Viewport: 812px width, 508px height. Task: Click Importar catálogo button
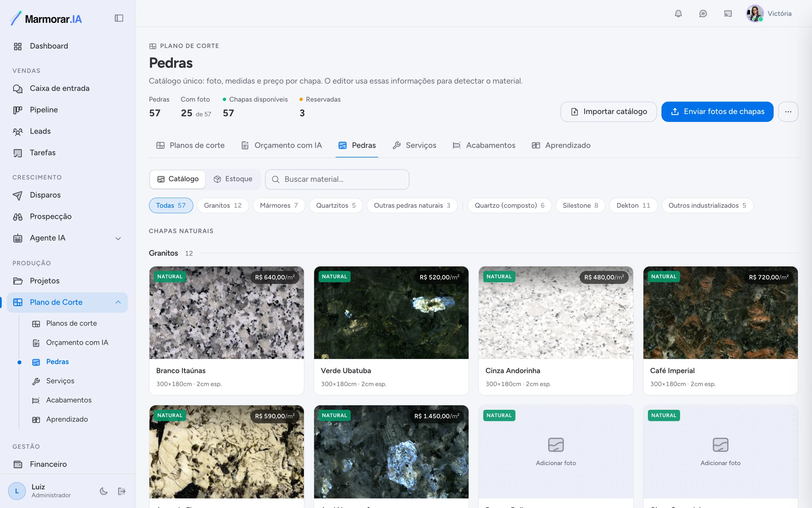(608, 112)
